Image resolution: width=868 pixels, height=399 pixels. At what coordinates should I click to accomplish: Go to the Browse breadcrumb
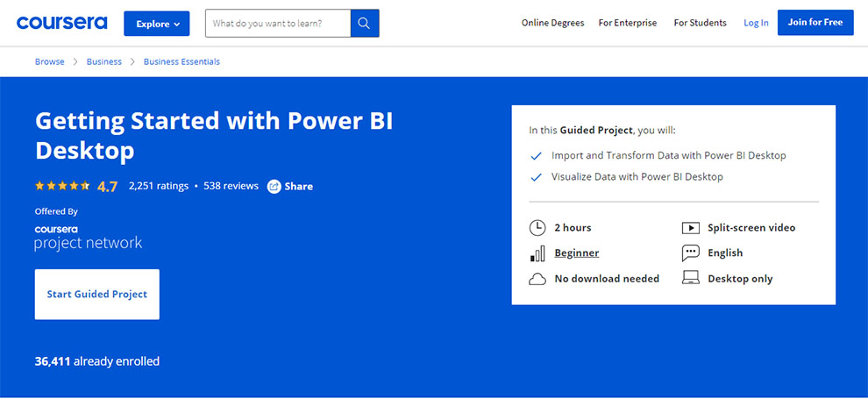click(x=50, y=61)
